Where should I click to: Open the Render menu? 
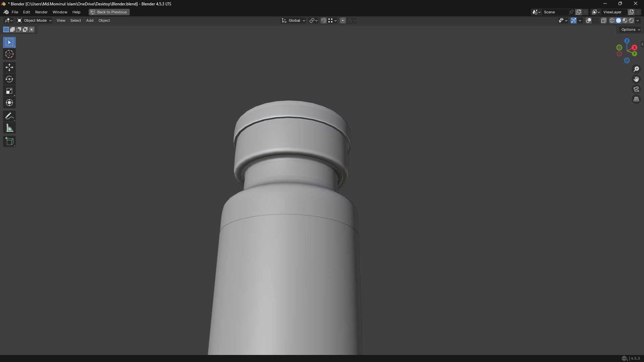tap(41, 12)
